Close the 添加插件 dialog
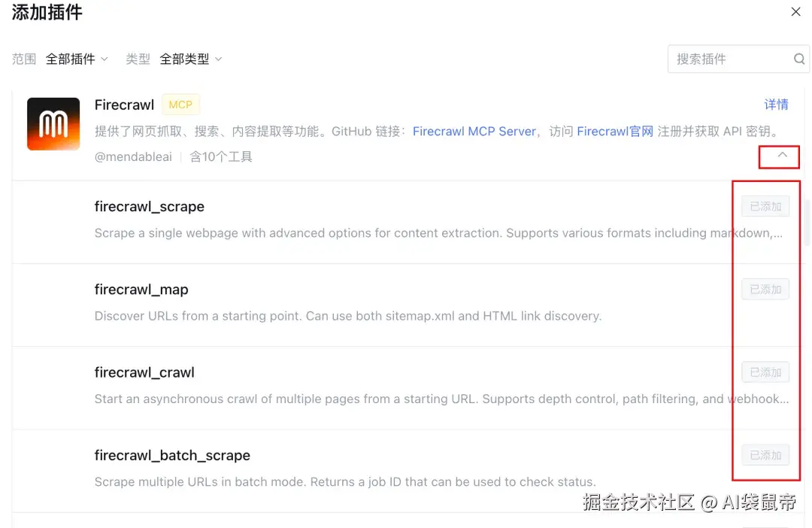This screenshot has height=528, width=812. point(795,11)
